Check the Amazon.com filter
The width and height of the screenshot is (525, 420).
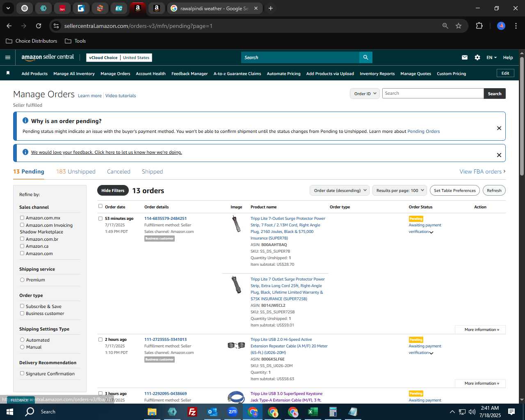click(22, 253)
